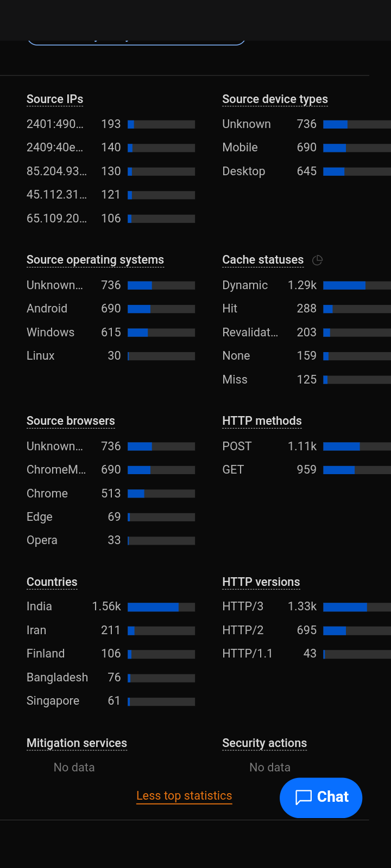This screenshot has height=868, width=391.
Task: Select the 2401:490... source IP entry
Action: (55, 124)
